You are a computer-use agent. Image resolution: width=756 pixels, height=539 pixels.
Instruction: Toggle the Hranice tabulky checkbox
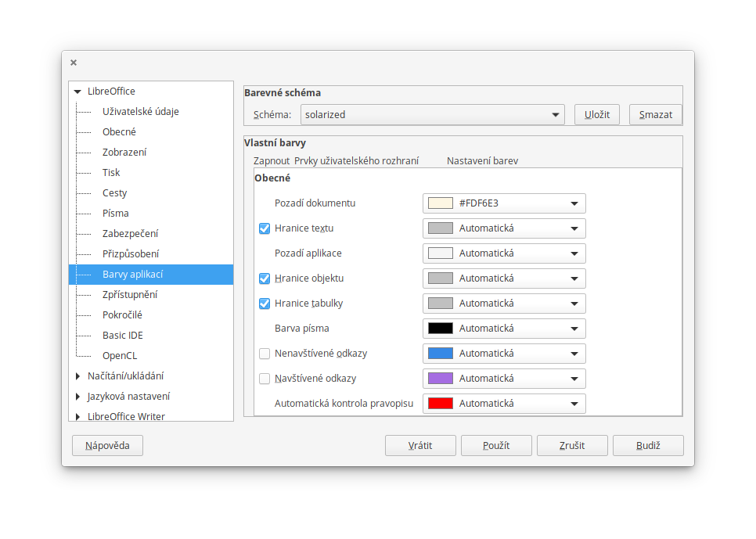click(x=265, y=304)
